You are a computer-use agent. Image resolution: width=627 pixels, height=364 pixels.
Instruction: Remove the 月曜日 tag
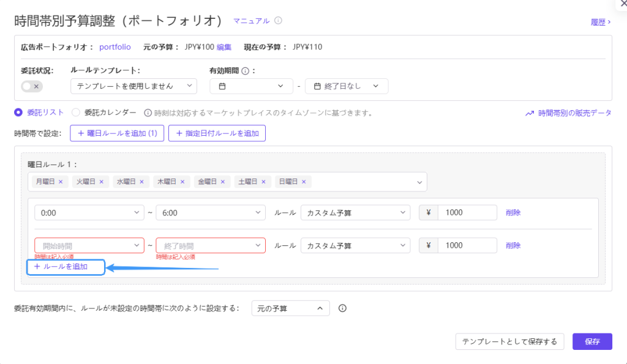coord(61,182)
